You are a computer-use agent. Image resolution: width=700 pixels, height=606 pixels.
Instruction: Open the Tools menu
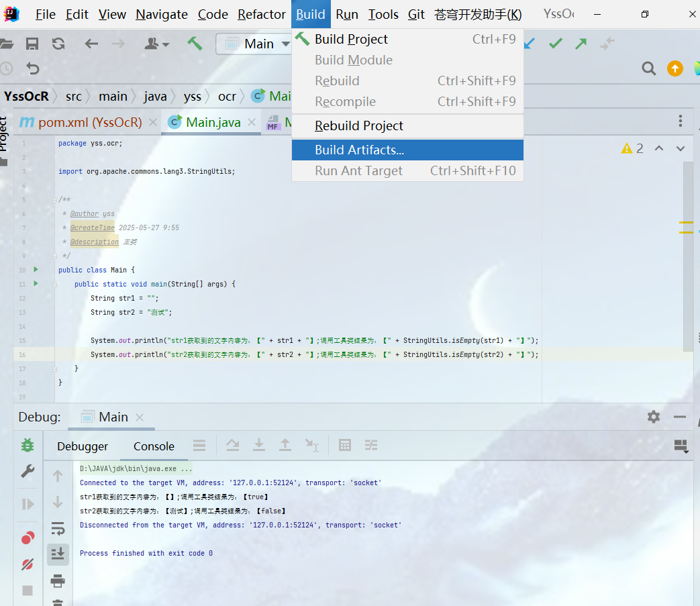tap(383, 14)
